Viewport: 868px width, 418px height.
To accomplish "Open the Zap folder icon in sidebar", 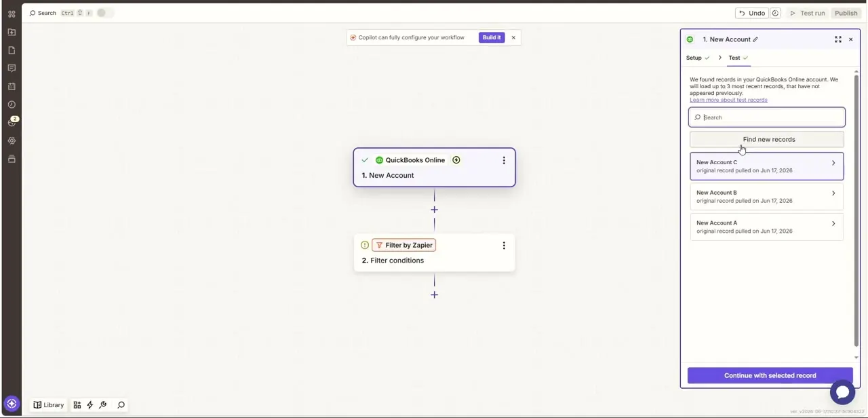I will tap(12, 32).
